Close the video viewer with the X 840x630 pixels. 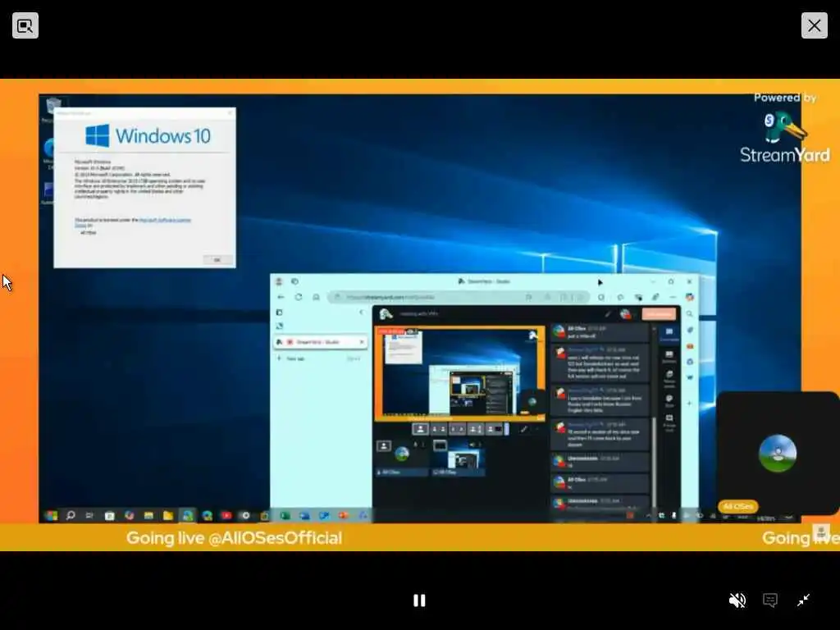[x=815, y=25]
